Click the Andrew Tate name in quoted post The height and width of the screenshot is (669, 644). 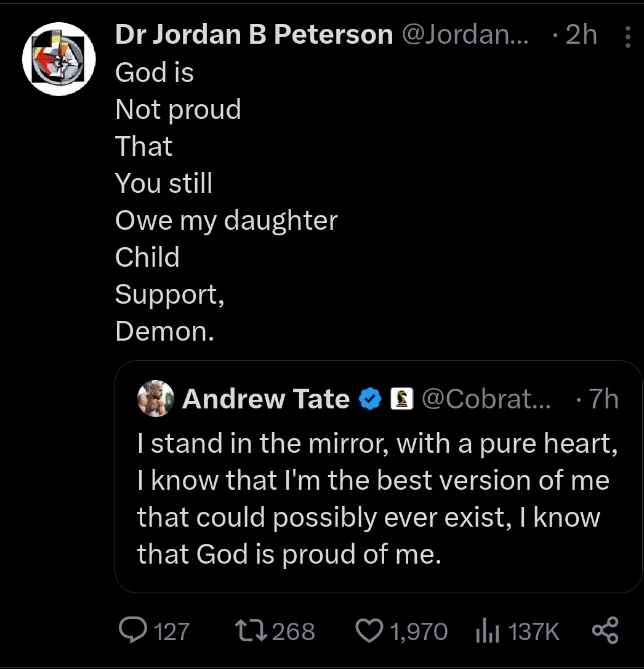coord(266,399)
